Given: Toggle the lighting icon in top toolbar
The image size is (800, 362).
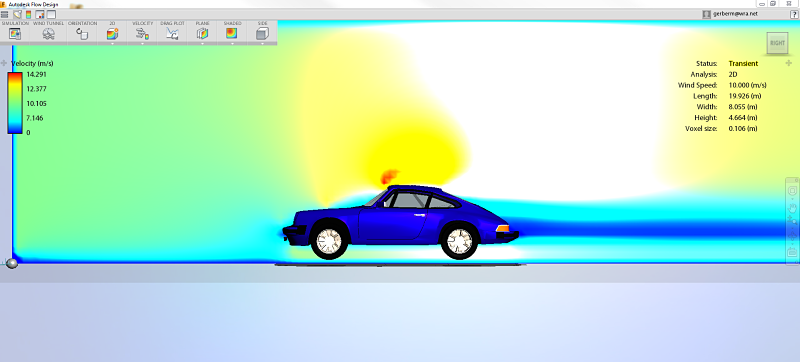Looking at the screenshot, I should point(17,14).
